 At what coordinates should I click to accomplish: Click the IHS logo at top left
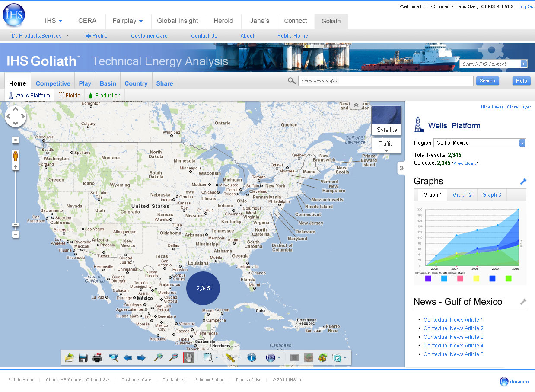point(14,15)
